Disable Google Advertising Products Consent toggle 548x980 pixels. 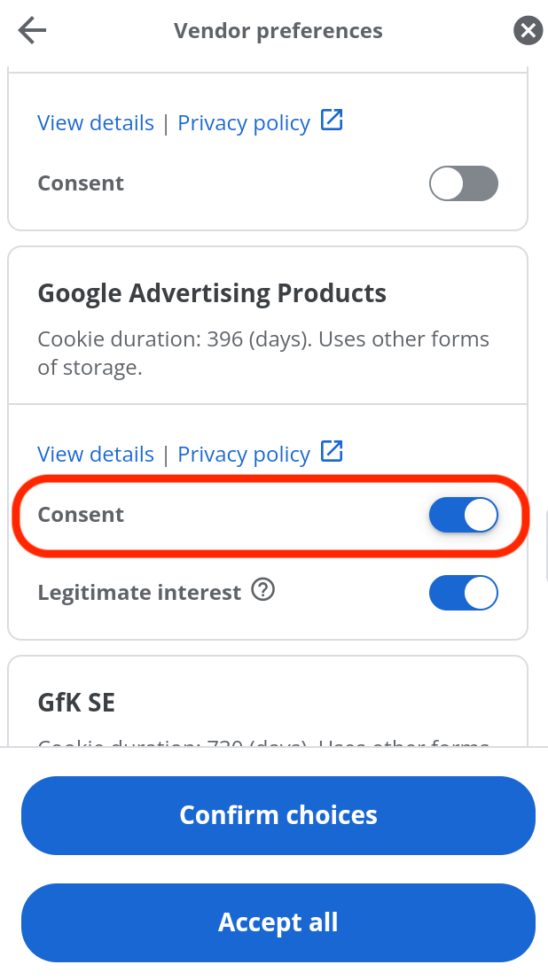tap(464, 515)
